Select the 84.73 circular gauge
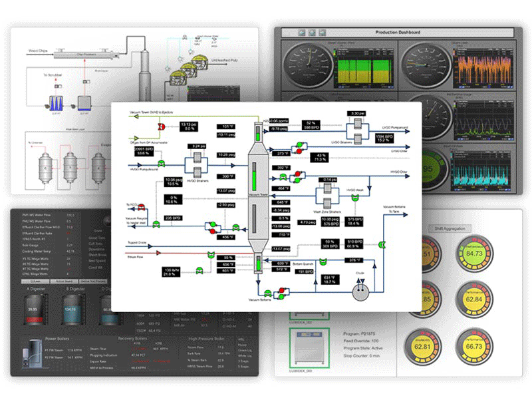Viewport: 532px width, 402px height. (x=474, y=253)
